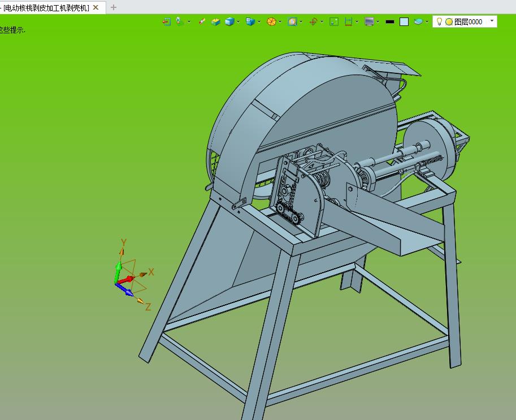Click the magnifier document zoom icon
Image resolution: width=516 pixels, height=420 pixels.
[292, 21]
